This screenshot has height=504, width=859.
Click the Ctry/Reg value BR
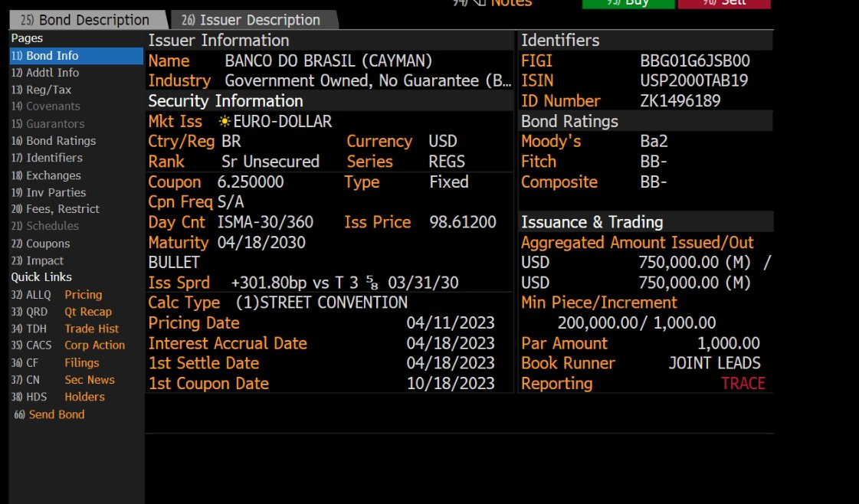coord(231,142)
